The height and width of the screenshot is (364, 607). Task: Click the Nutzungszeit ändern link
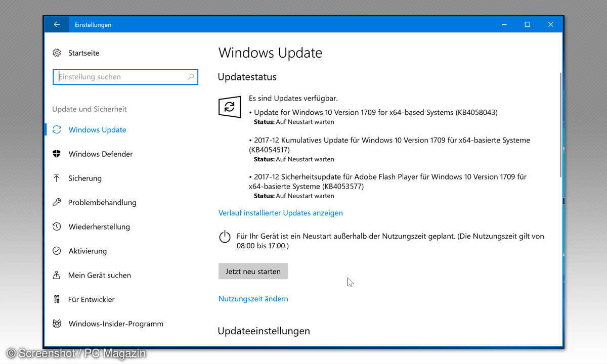pos(253,299)
